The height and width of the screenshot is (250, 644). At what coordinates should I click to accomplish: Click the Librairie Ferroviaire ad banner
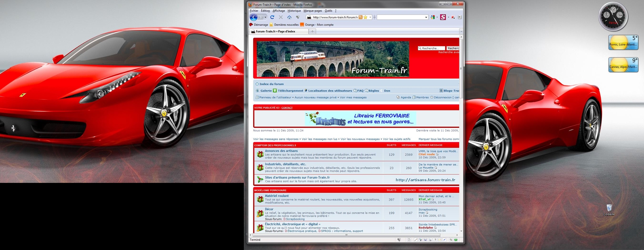tap(360, 119)
